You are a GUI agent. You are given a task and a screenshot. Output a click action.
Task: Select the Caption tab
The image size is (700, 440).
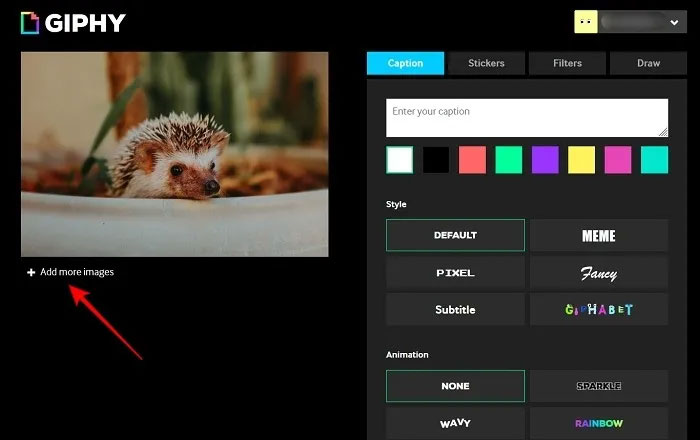(405, 63)
